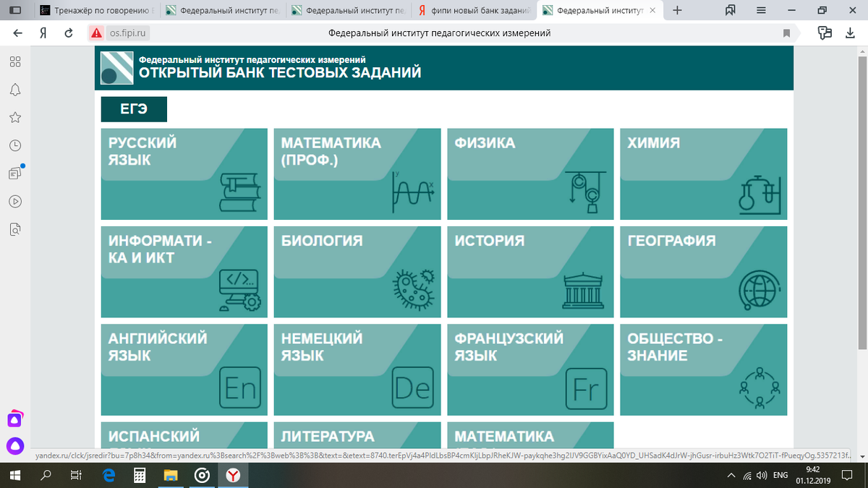Open File Explorer from taskbar
Image resolution: width=868 pixels, height=488 pixels.
tap(171, 475)
